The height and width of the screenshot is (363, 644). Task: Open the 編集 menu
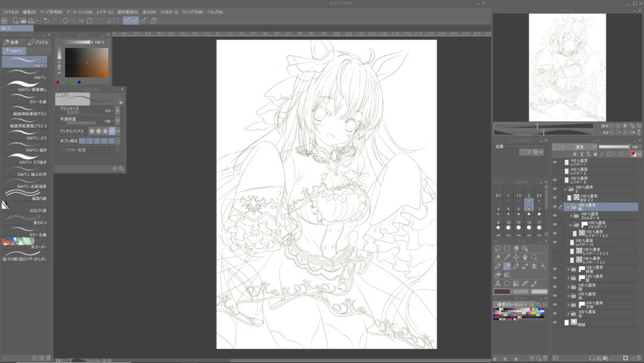29,12
